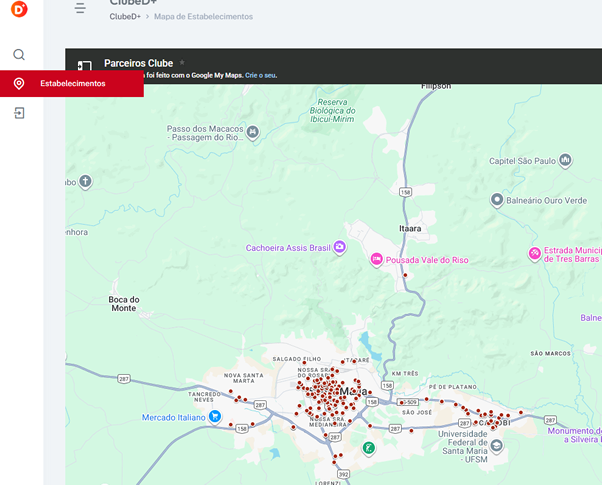Image resolution: width=602 pixels, height=500 pixels.
Task: Click the Boca do Monte label
Action: point(124,304)
